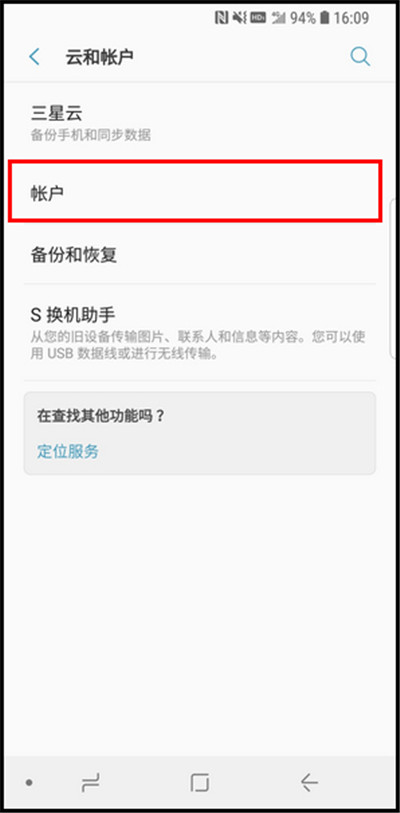Open recent apps from navigation bar
Image resolution: width=400 pixels, height=813 pixels.
coord(90,782)
